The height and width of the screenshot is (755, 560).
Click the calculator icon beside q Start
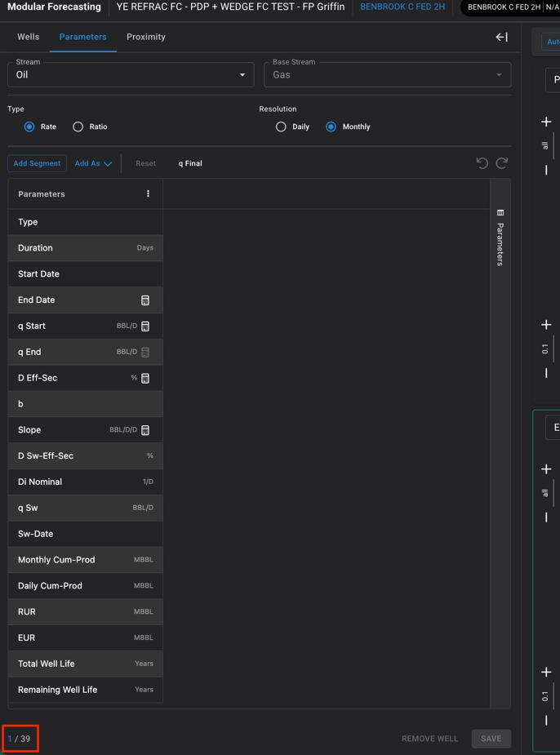point(145,326)
